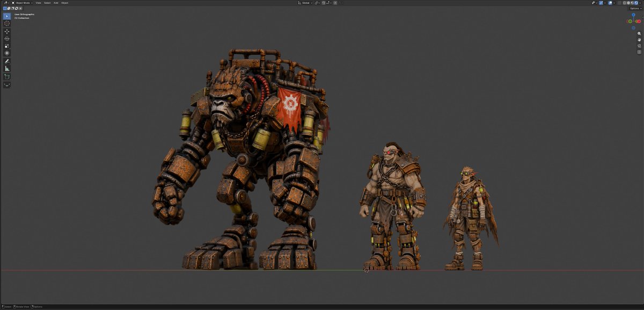Switch to wireframe viewport shading
Screen dimensions: 644x310
click(625, 3)
